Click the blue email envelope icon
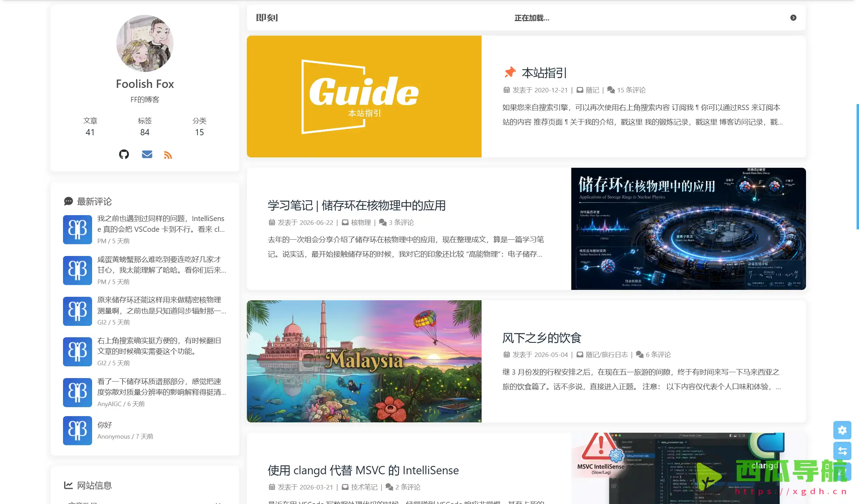The image size is (859, 504). (x=147, y=154)
